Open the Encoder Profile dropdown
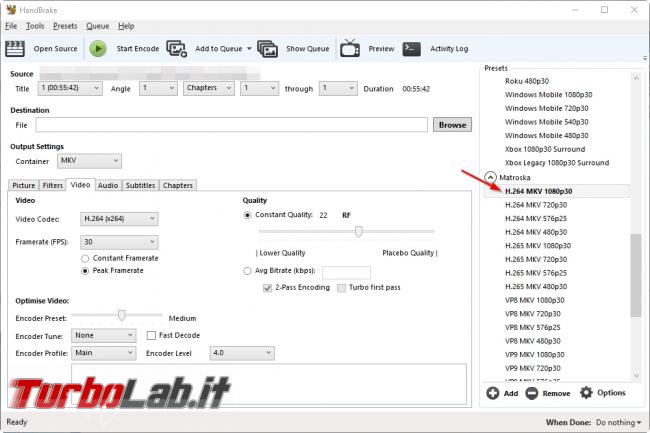Image resolution: width=650 pixels, height=433 pixels. click(104, 353)
